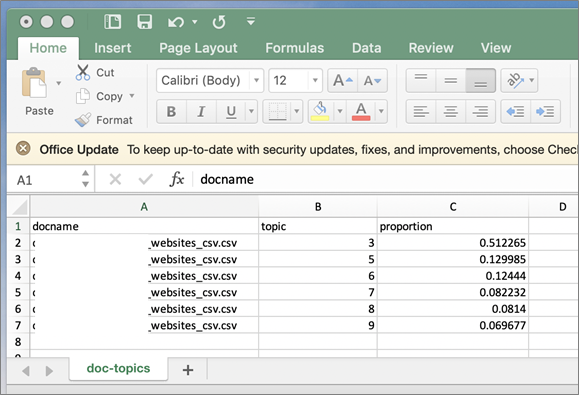579x395 pixels.
Task: Click the next sheet navigation arrow
Action: coord(49,371)
